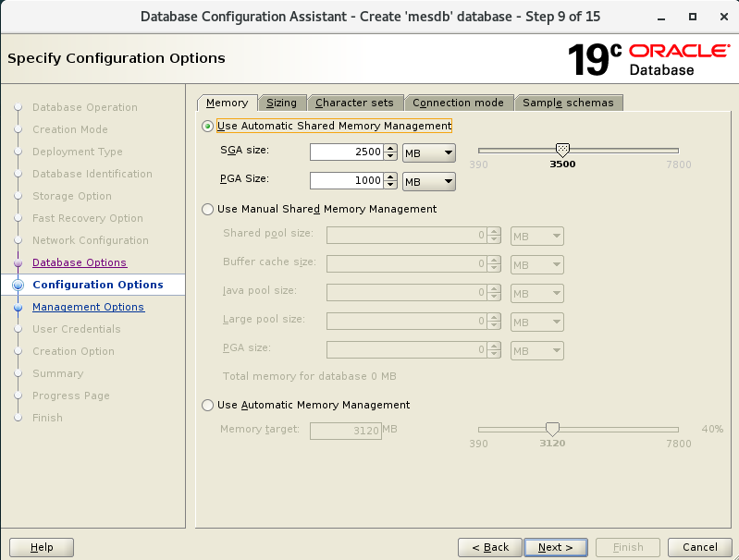Open the Character sets tab
The width and height of the screenshot is (739, 560).
click(x=354, y=103)
